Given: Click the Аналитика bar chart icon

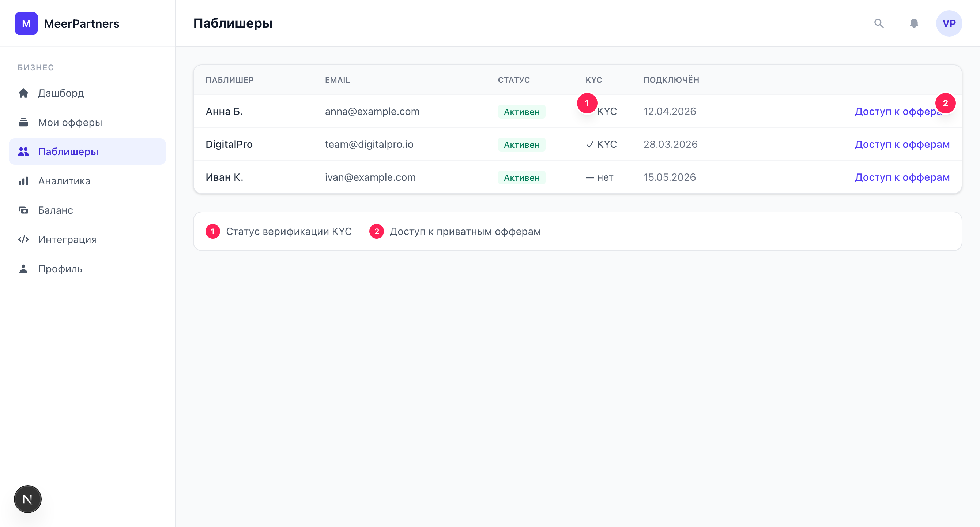Looking at the screenshot, I should (x=24, y=181).
